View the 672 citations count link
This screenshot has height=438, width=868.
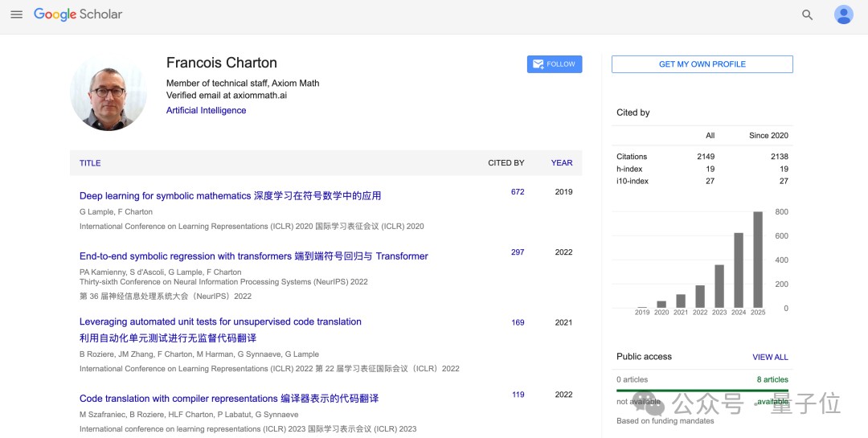tap(518, 192)
